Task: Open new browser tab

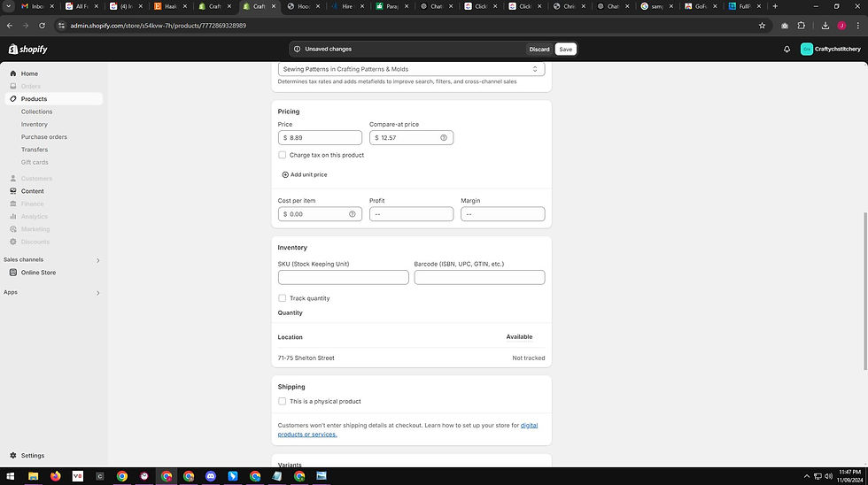Action: coord(775,6)
